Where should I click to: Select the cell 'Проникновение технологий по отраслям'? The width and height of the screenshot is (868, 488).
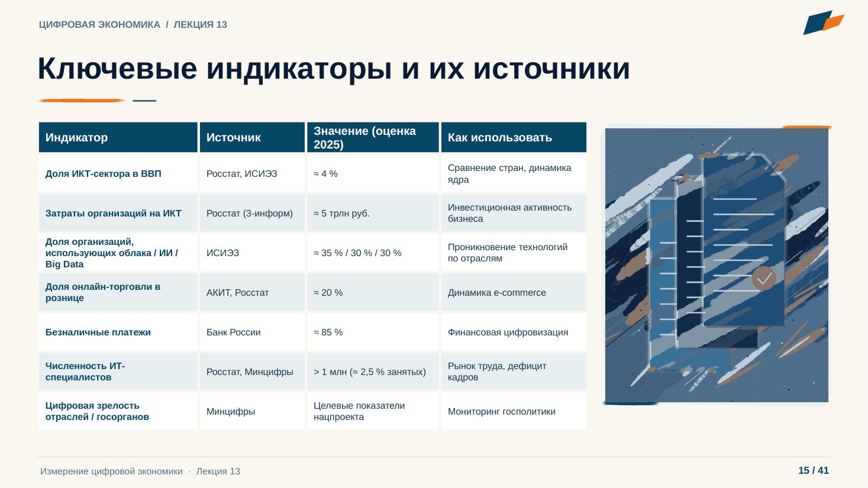[x=514, y=253]
